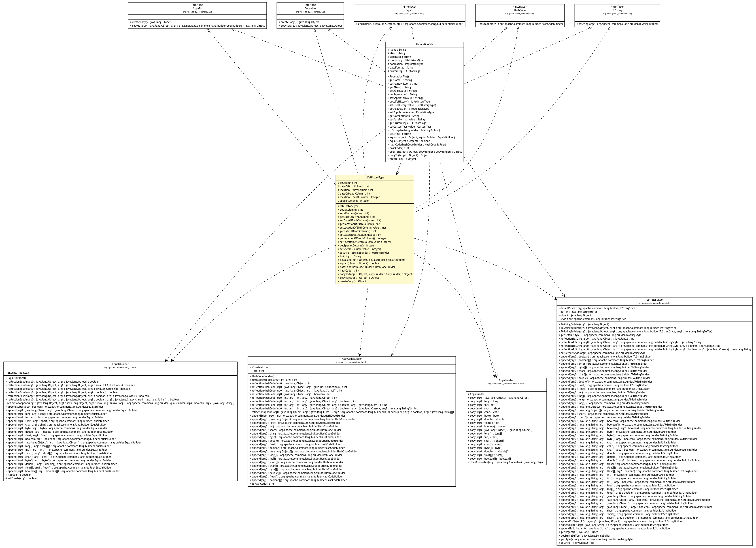Select '+ setCustomTags(value : CustomTags)' method
Viewport: 756px width, 548px height.
point(410,127)
